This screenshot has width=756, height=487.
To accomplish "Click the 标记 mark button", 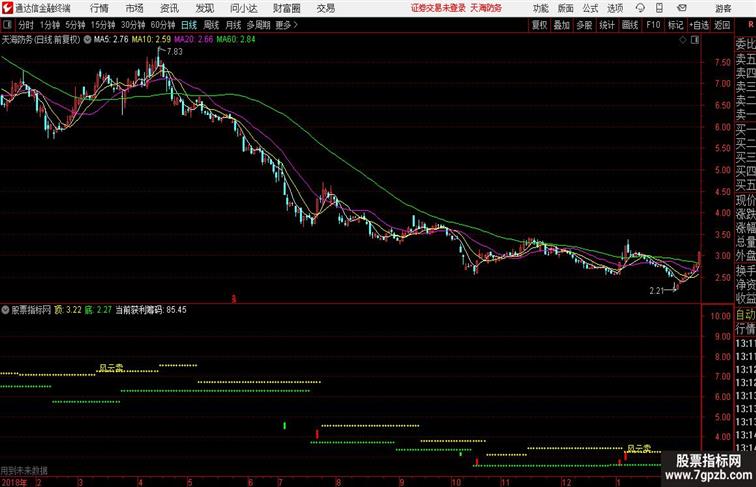I will coord(675,25).
